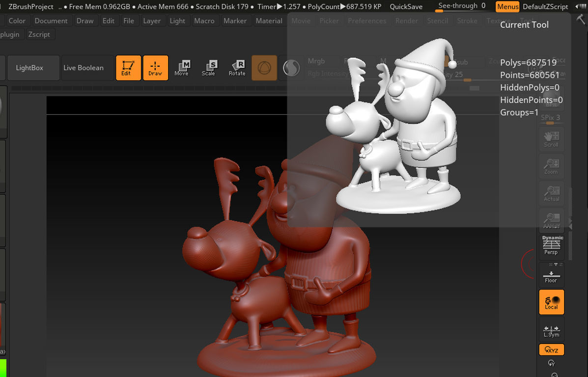This screenshot has width=588, height=377.
Task: Open the Document menu
Action: pos(51,21)
